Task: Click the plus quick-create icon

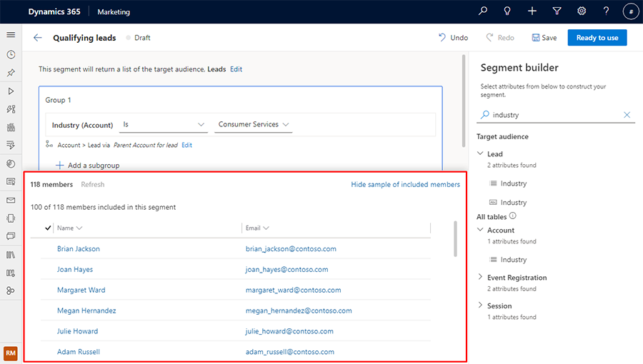Action: (532, 11)
